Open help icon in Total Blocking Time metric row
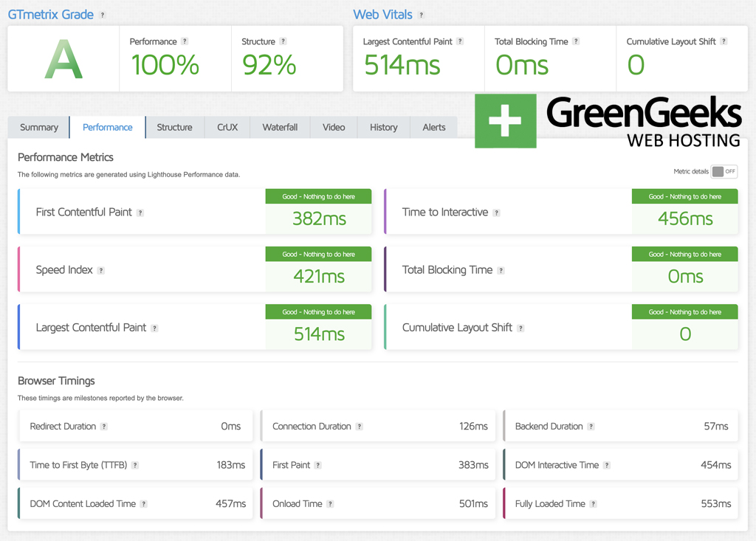 (501, 270)
